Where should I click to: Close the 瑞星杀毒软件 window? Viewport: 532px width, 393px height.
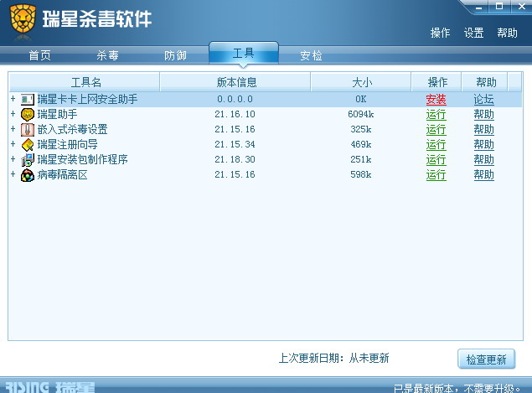521,7
